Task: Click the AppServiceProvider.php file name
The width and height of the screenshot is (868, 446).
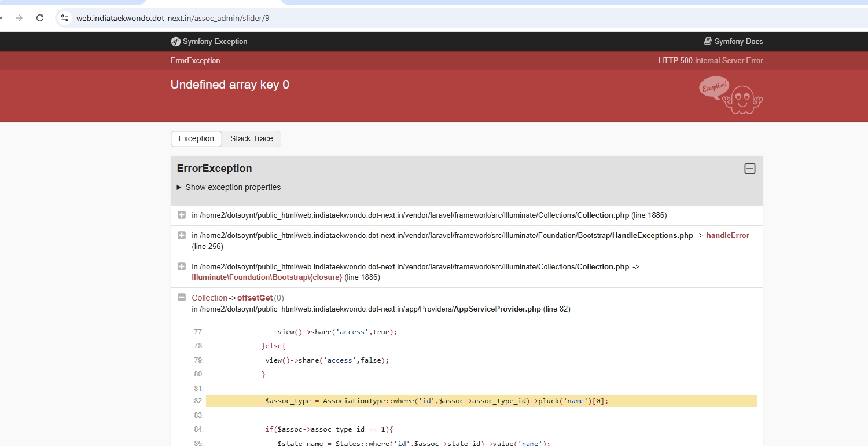Action: (x=497, y=309)
